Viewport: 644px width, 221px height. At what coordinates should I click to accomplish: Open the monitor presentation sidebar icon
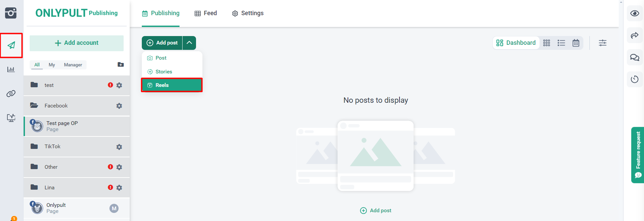(11, 118)
